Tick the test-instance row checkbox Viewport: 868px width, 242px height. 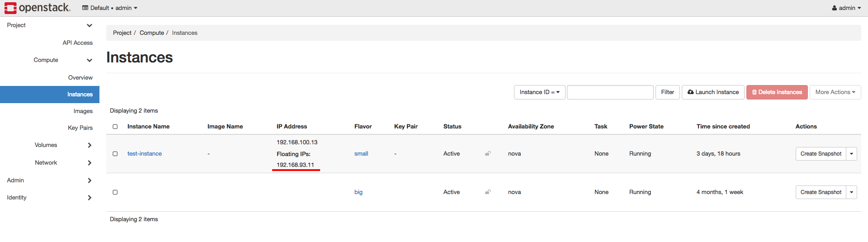tap(115, 154)
